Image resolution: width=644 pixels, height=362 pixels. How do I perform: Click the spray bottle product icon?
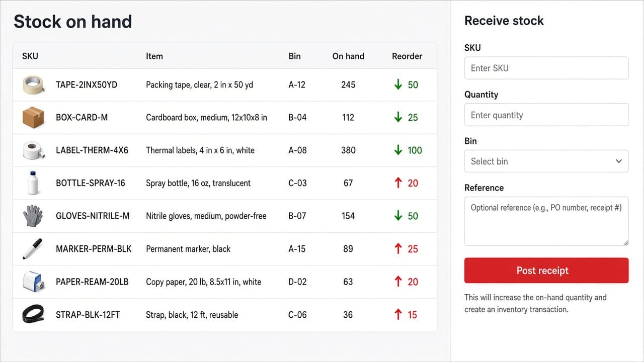click(34, 183)
